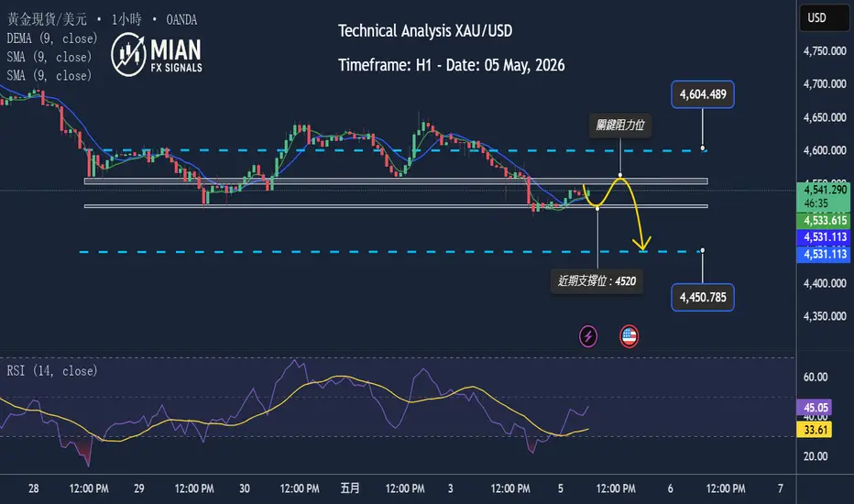Select the DEMA (9, close) indicator legend

point(52,38)
